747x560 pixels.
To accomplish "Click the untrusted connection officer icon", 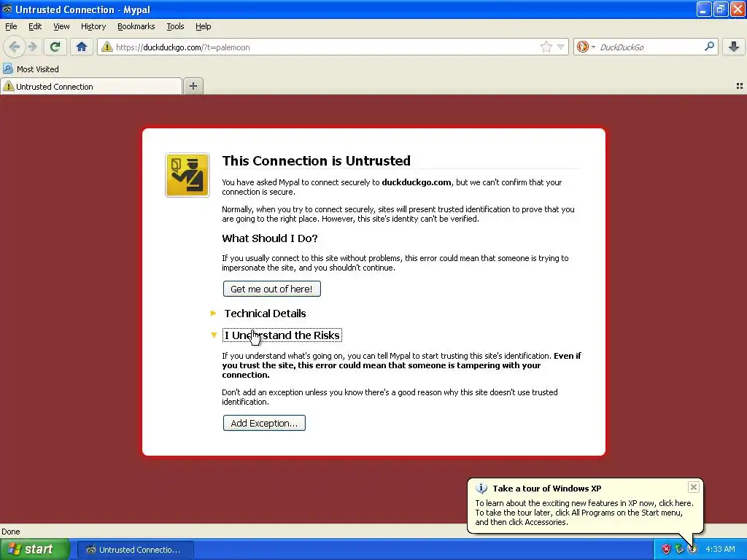I will [x=187, y=175].
